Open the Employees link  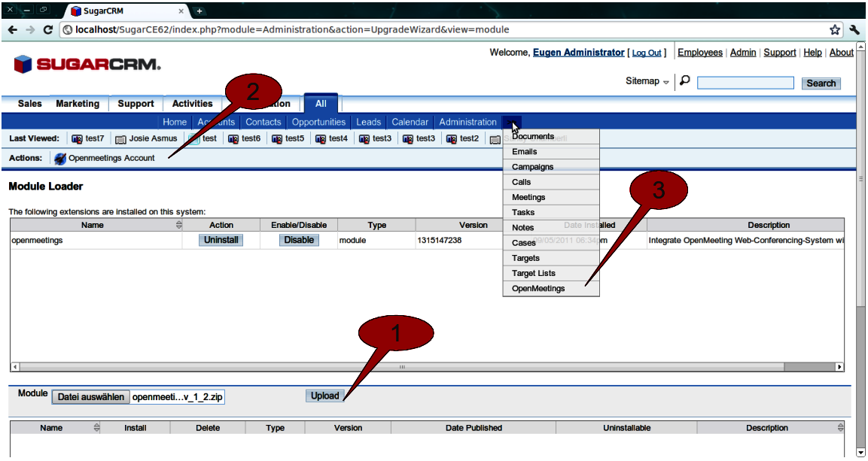pyautogui.click(x=699, y=53)
